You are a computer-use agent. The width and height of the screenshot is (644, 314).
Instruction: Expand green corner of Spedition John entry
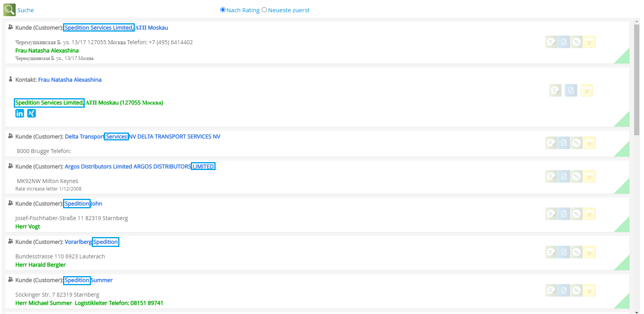623,226
